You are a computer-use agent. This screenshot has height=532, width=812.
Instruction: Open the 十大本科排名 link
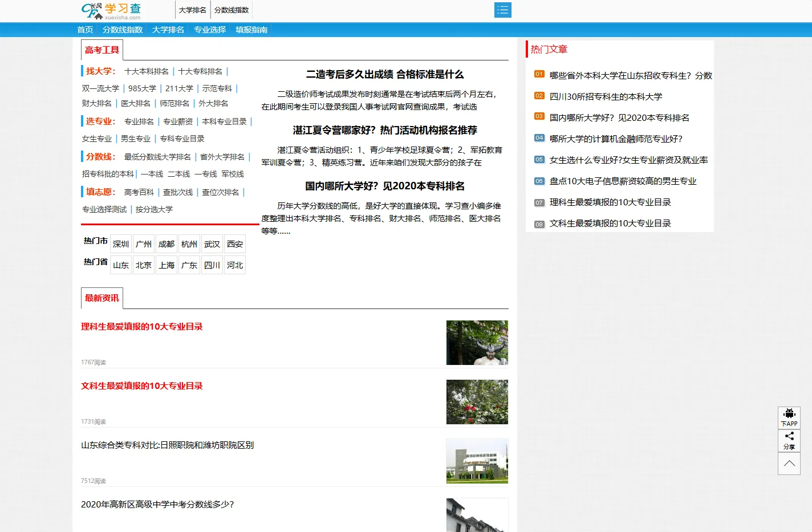147,71
